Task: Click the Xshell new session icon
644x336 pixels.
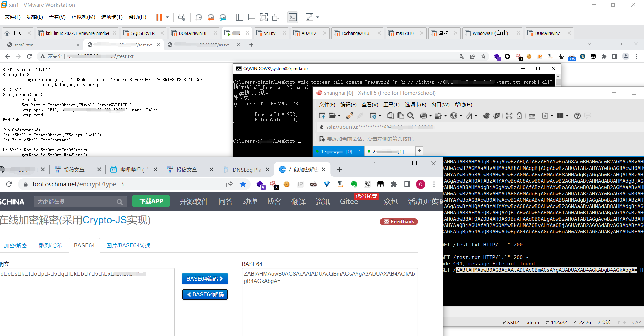Action: click(x=322, y=116)
